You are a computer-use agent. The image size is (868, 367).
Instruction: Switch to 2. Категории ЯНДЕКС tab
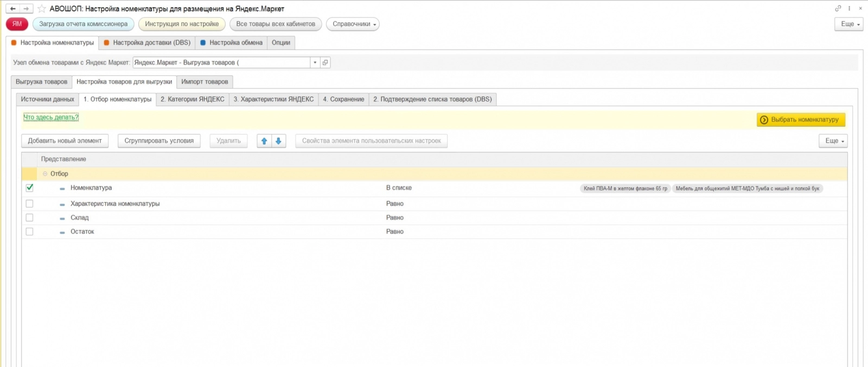click(193, 99)
